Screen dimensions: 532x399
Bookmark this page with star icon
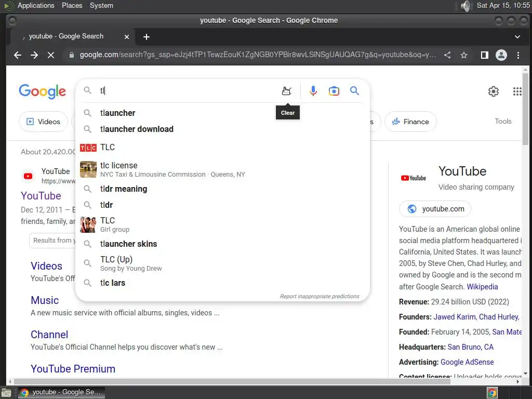coord(464,55)
